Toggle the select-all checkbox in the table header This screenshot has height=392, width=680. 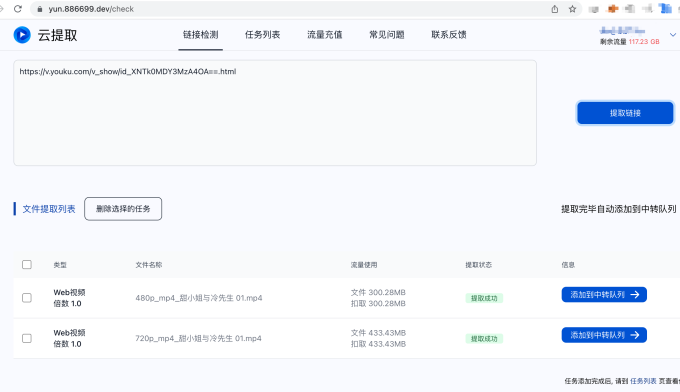pyautogui.click(x=27, y=265)
